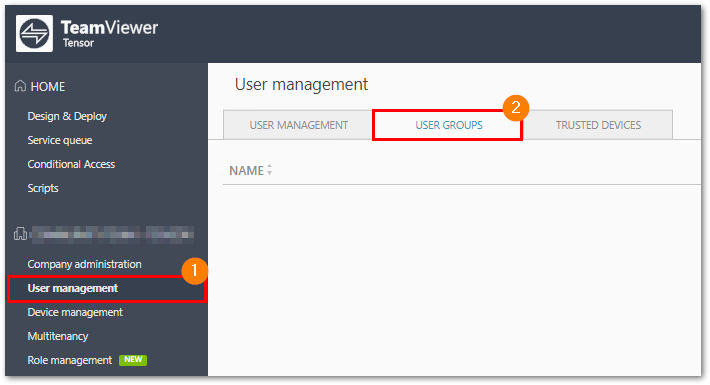Open Scripts in the sidebar
The height and width of the screenshot is (385, 710).
click(43, 188)
